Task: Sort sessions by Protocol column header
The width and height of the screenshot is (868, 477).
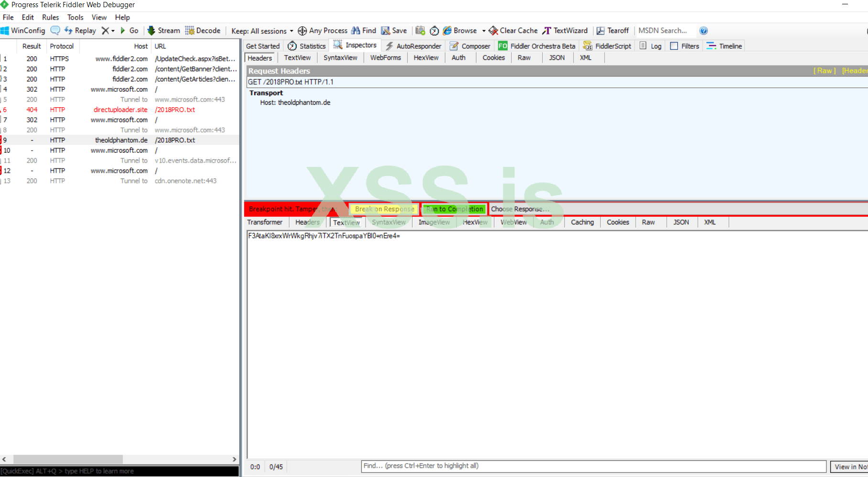Action: point(62,46)
